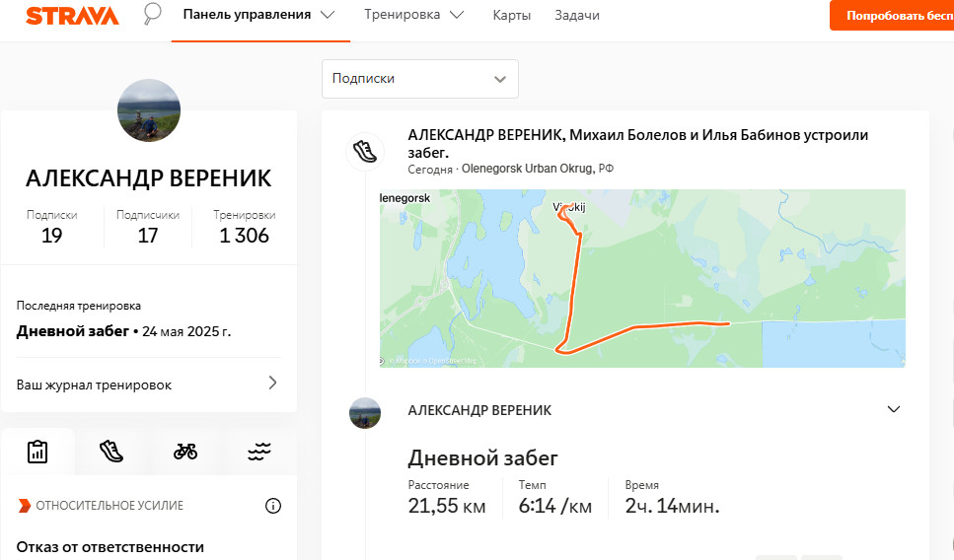This screenshot has height=560, width=954.
Task: Select the swimming waves stats tab
Action: click(x=259, y=452)
